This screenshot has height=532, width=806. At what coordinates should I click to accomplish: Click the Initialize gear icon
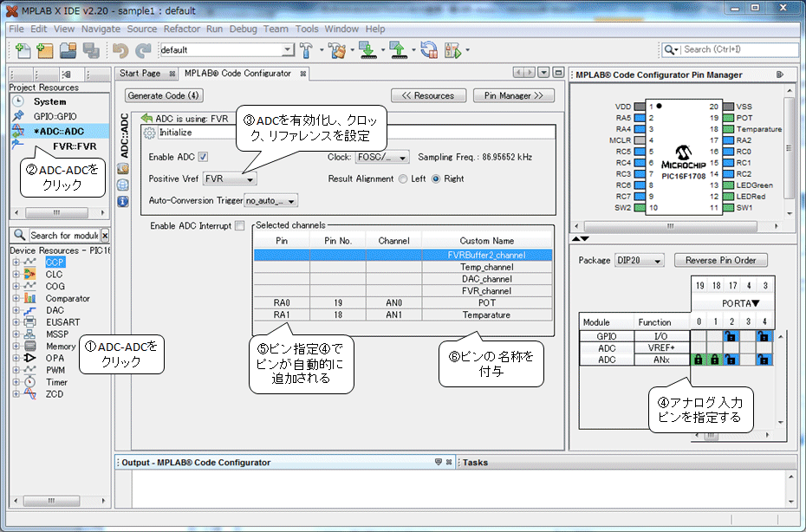(150, 133)
